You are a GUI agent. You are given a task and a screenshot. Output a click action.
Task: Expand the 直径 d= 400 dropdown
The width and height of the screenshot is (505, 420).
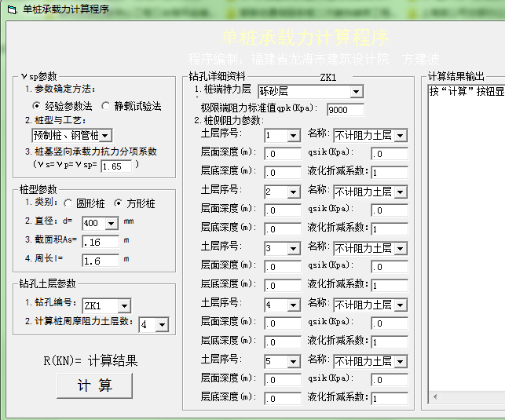pos(111,223)
